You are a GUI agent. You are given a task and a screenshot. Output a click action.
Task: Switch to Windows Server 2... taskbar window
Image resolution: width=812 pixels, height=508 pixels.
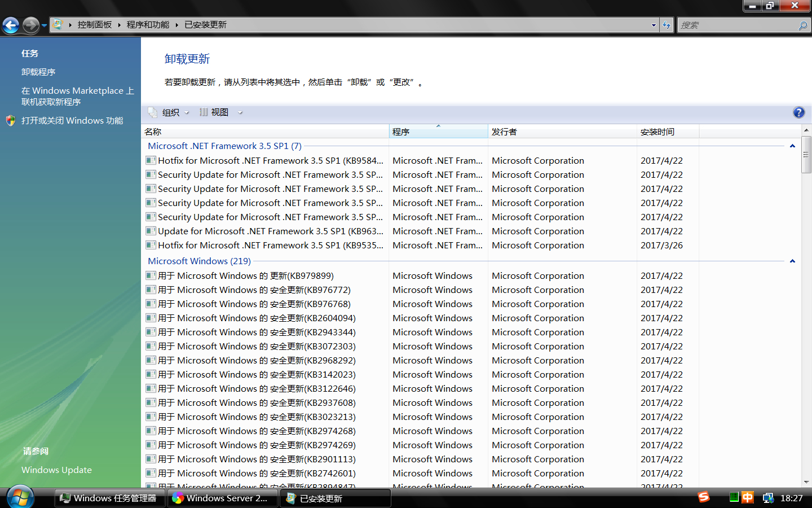(222, 498)
